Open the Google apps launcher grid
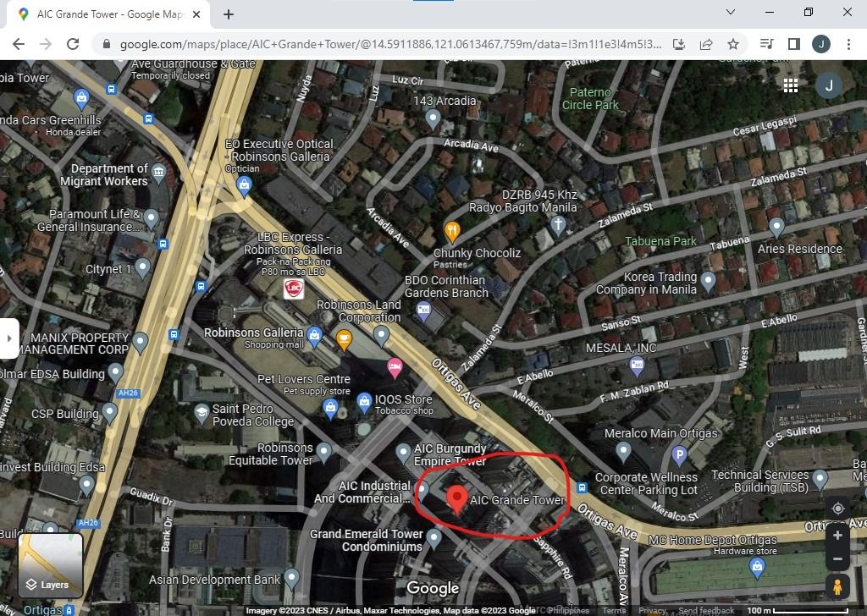The image size is (867, 616). [790, 85]
